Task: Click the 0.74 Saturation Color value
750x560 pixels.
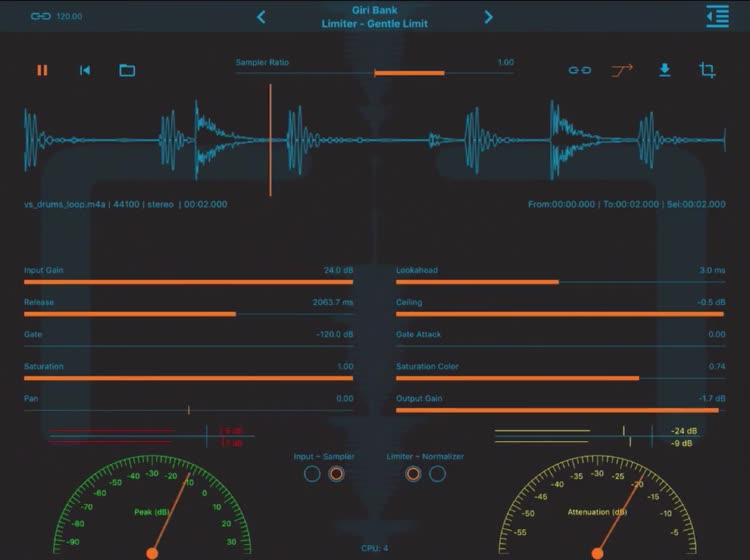Action: (717, 366)
